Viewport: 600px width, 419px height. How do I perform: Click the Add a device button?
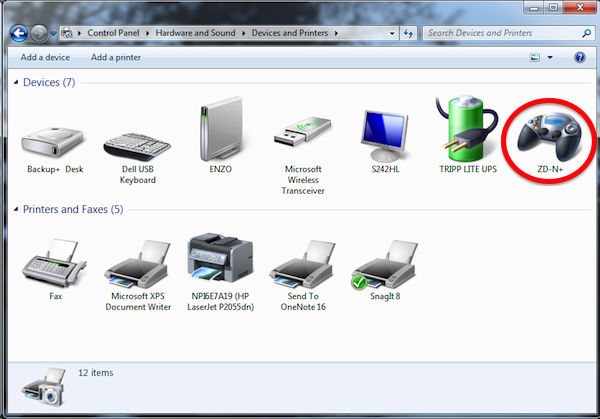pyautogui.click(x=44, y=58)
